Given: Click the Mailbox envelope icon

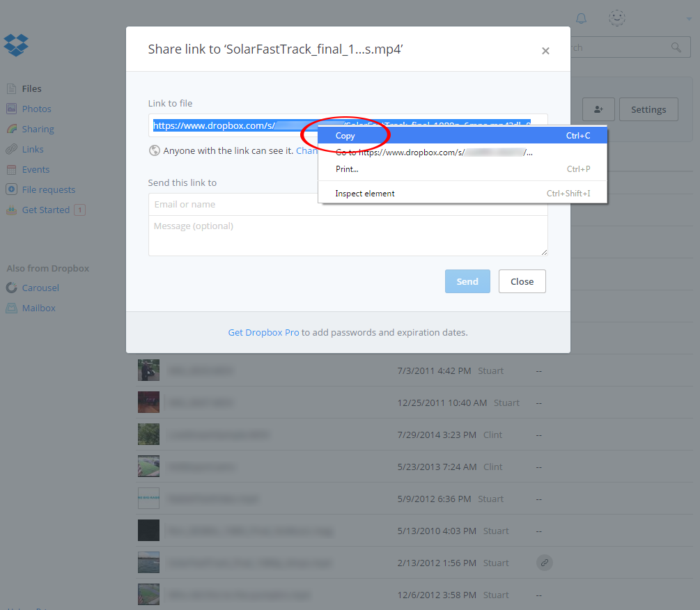Looking at the screenshot, I should click(12, 308).
